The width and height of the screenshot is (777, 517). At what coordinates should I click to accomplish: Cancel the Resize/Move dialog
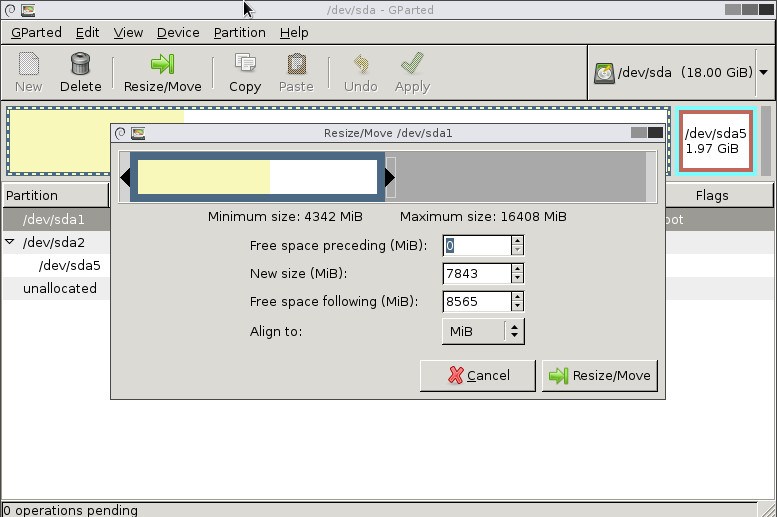point(478,376)
